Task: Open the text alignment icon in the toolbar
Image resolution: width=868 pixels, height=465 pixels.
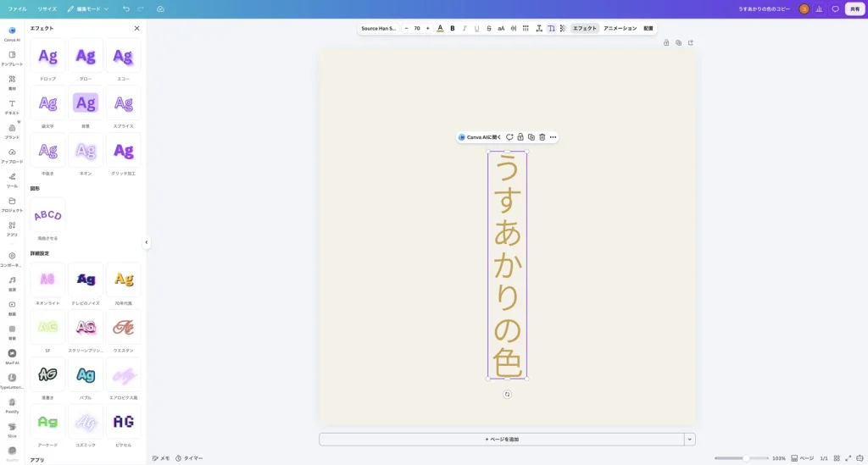Action: click(513, 28)
